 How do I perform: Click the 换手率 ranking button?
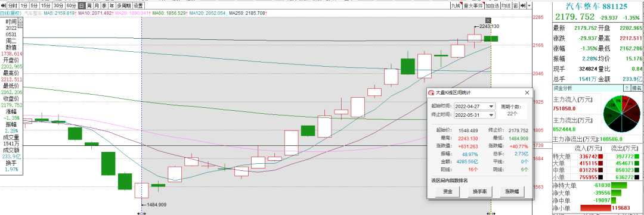pyautogui.click(x=479, y=191)
